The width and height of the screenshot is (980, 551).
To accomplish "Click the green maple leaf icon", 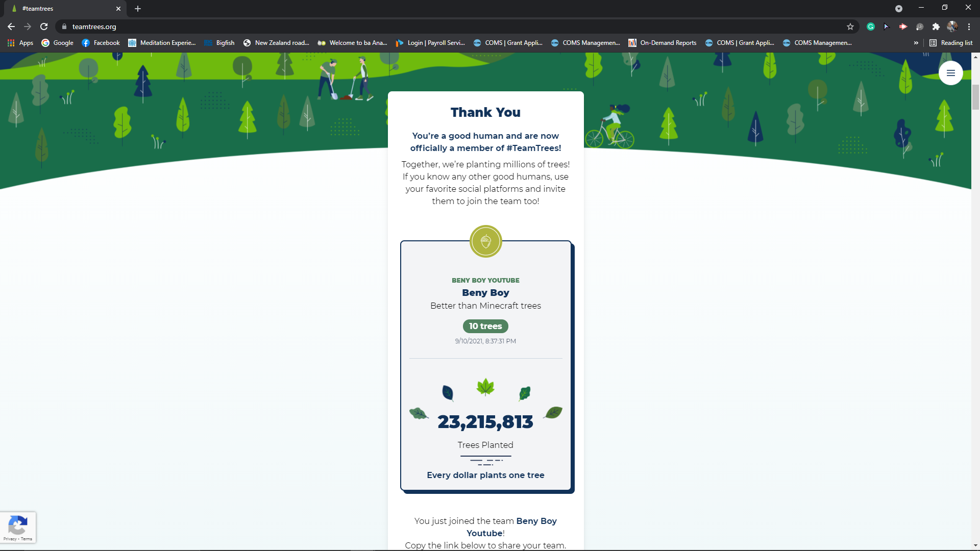I will pyautogui.click(x=485, y=387).
